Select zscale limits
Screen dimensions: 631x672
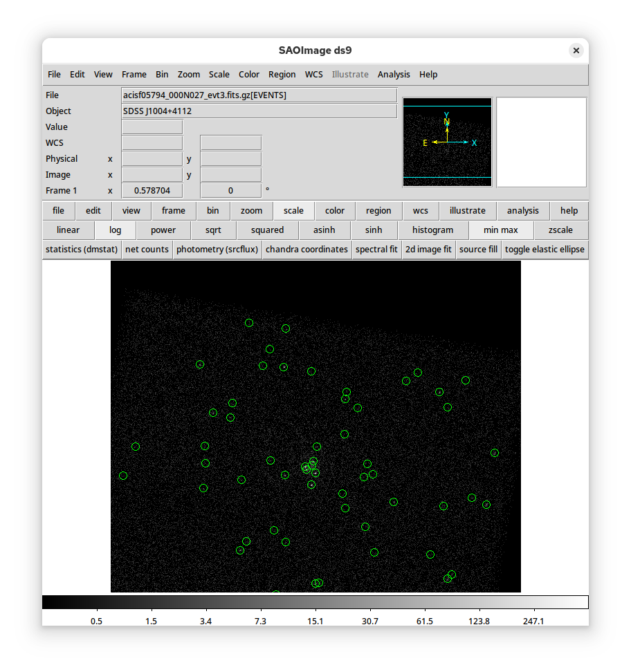560,230
